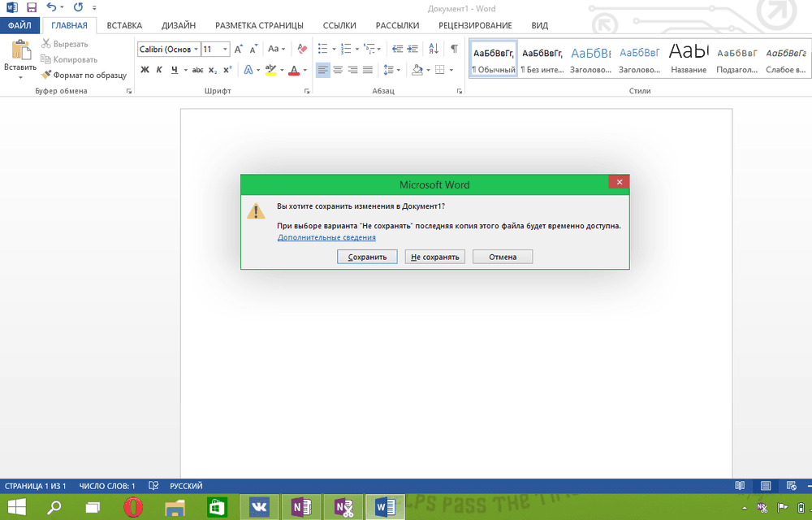Click the Windows Start button
The width and height of the screenshot is (812, 520).
16,507
